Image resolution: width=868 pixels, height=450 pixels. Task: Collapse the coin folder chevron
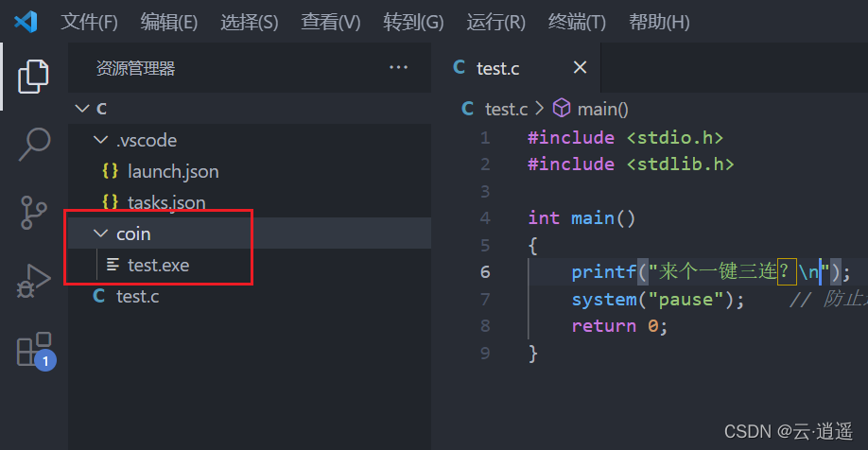[x=101, y=233]
